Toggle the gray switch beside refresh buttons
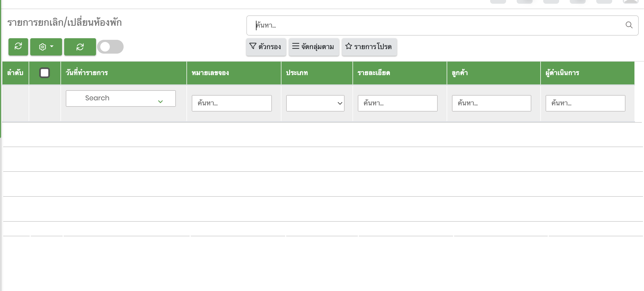The image size is (644, 291). pos(110,47)
